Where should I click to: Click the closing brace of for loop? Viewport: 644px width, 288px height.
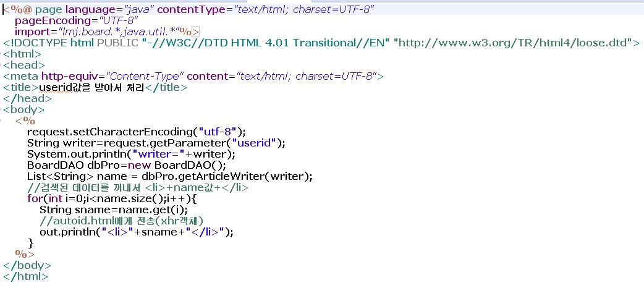[30, 244]
